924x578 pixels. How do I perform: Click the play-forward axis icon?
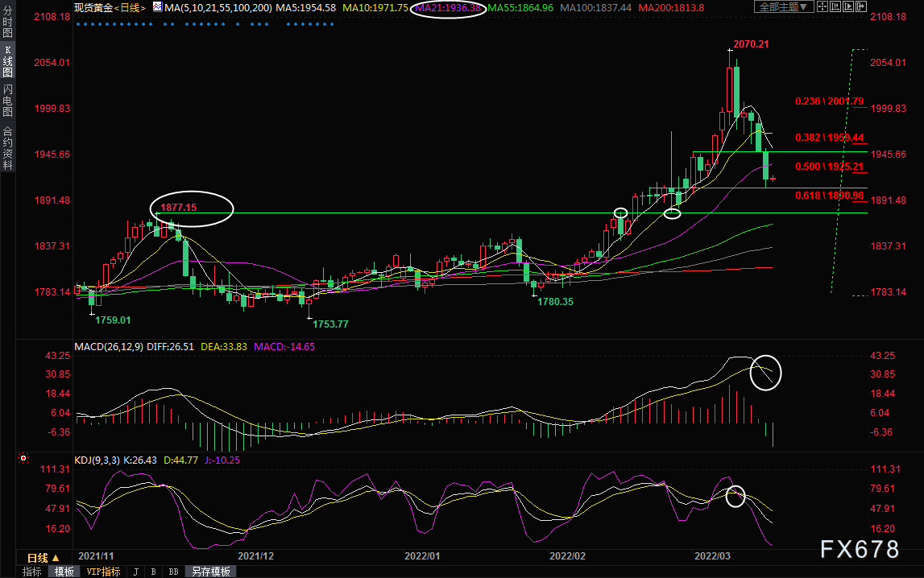tap(848, 7)
